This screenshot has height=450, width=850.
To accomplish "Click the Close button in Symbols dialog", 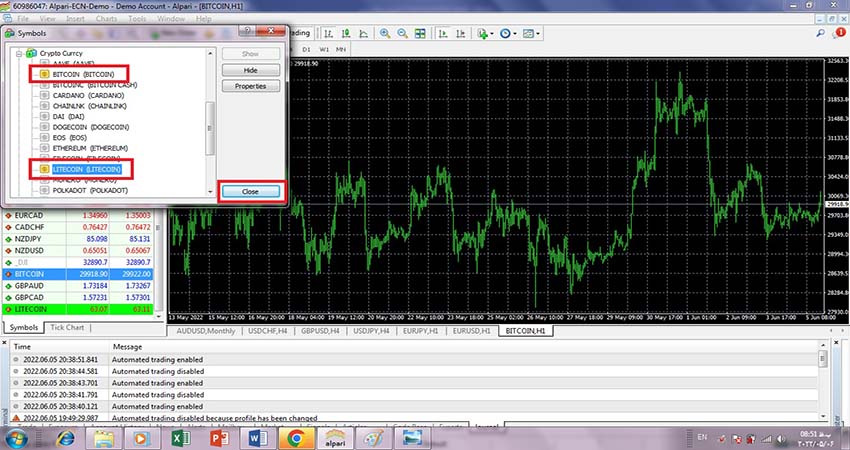I will point(250,190).
